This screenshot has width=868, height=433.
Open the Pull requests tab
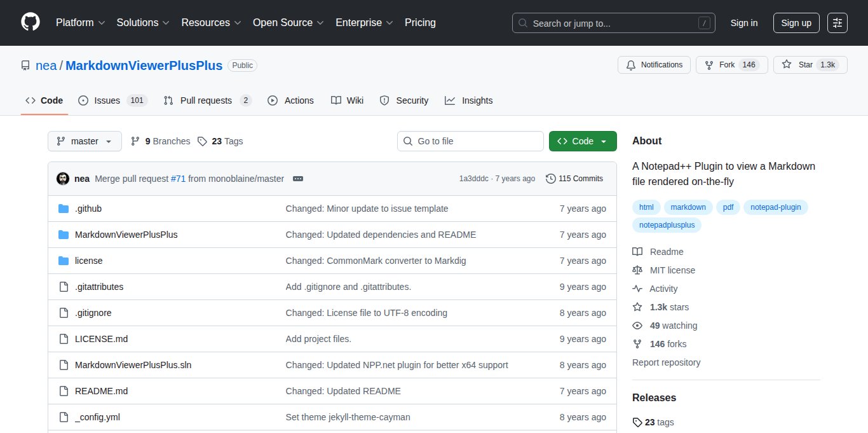click(207, 100)
